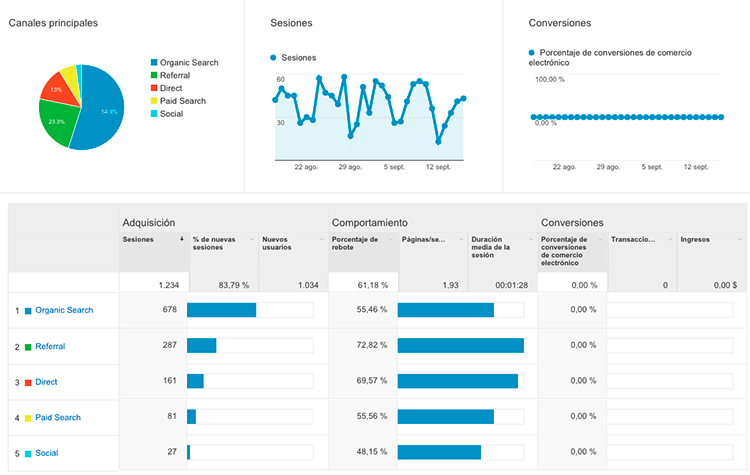Click the cyan square in Social table row
Screen dimensions: 750x475
(x=28, y=453)
